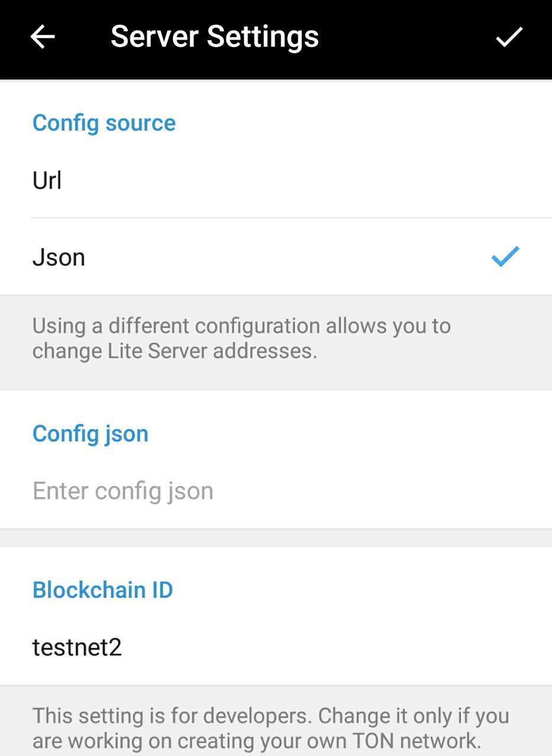Place cursor after testnet2 text
Viewport: 552px width, 756px height.
click(123, 648)
